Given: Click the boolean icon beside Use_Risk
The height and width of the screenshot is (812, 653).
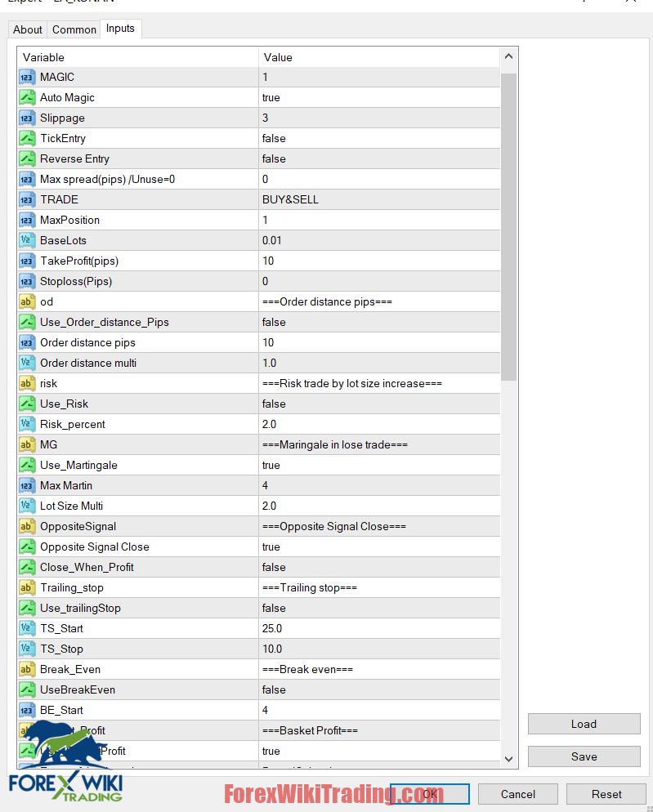Looking at the screenshot, I should 27,404.
